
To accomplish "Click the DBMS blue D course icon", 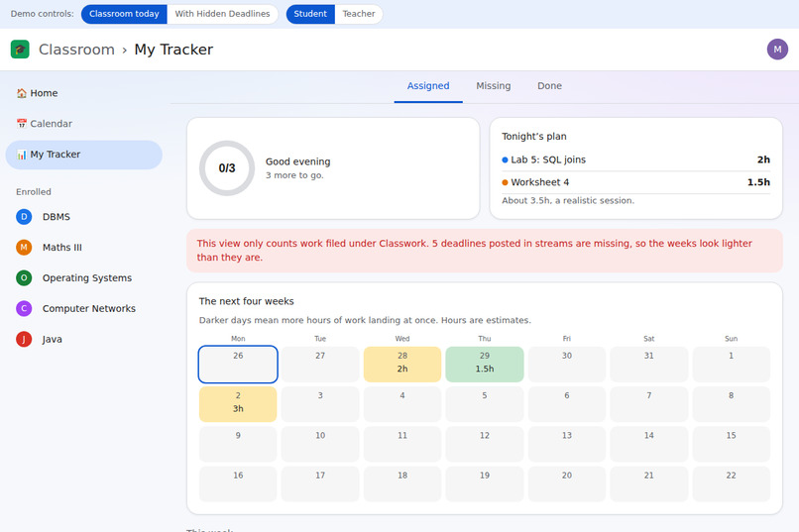I will [24, 217].
